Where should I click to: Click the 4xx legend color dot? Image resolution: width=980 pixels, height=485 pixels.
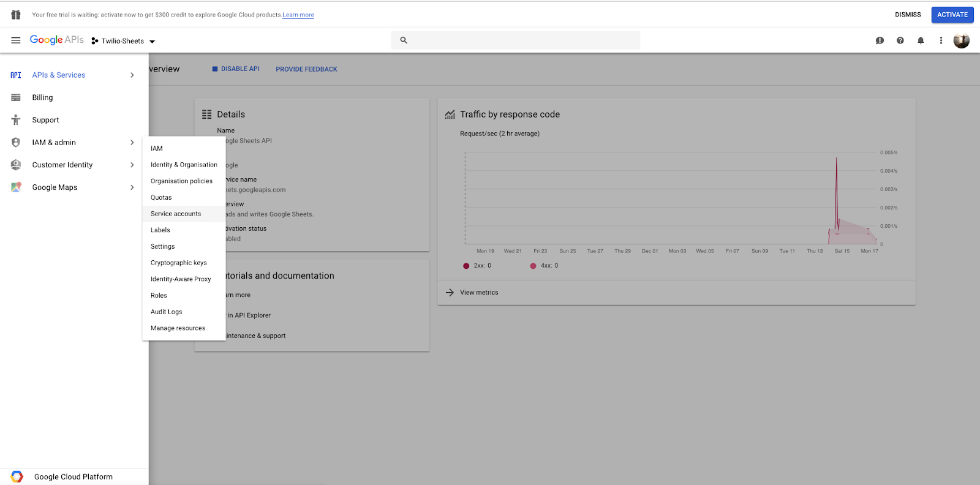533,266
